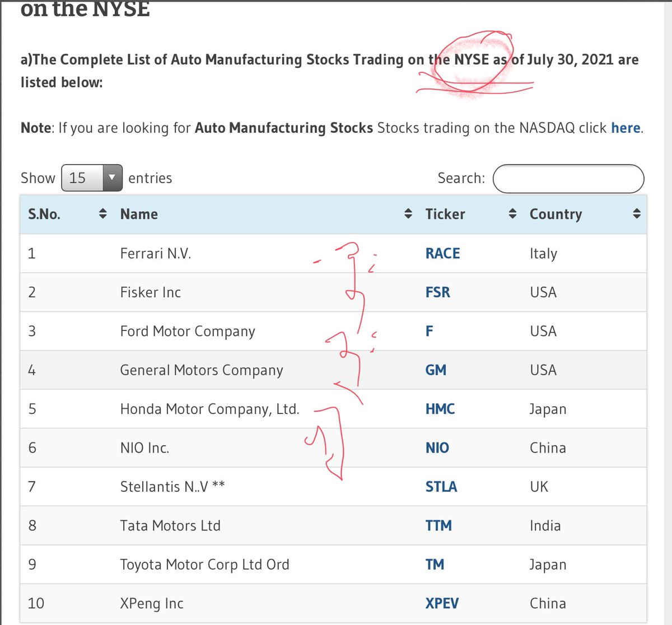This screenshot has height=625, width=672.
Task: Click the 'China' country cell in NIO row
Action: click(548, 448)
